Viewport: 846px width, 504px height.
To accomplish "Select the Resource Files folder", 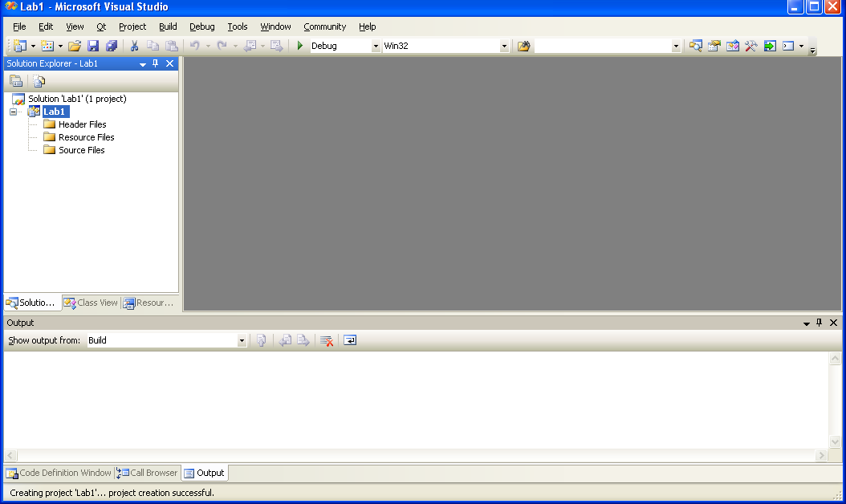I will 87,137.
